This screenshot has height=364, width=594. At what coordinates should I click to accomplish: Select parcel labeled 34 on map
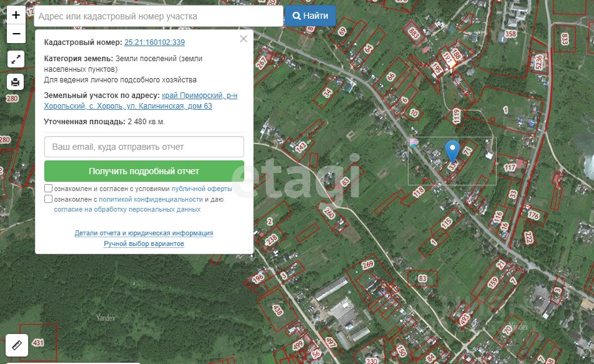327,92
